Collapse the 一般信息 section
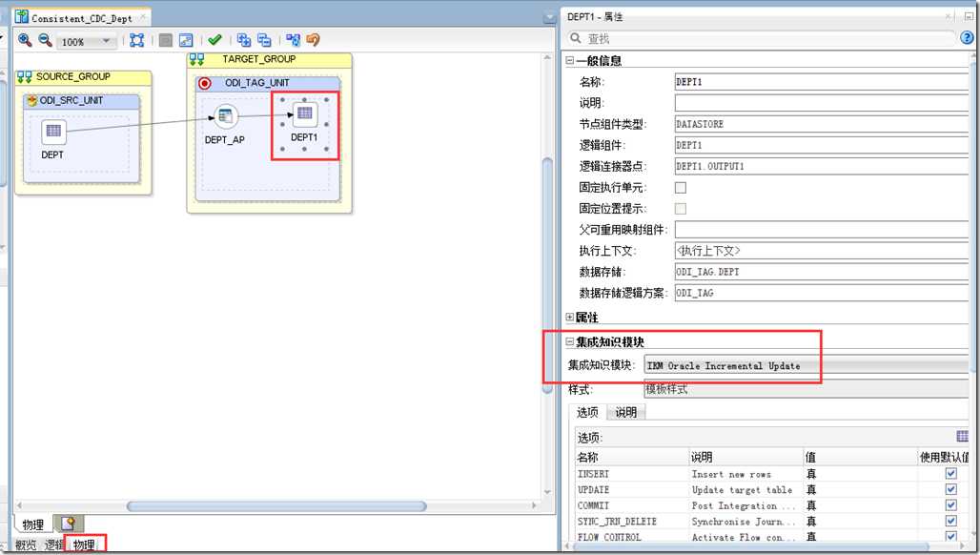 [x=569, y=61]
